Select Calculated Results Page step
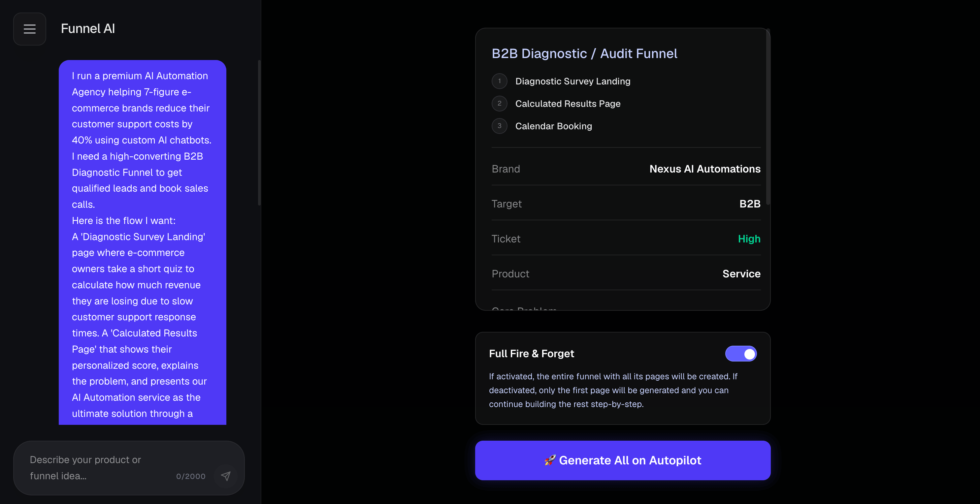 coord(568,104)
